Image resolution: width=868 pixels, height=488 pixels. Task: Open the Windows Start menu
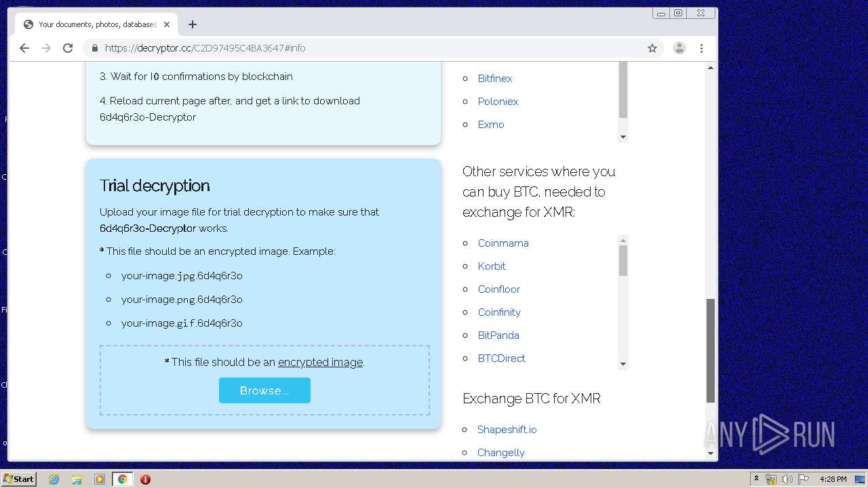point(19,479)
